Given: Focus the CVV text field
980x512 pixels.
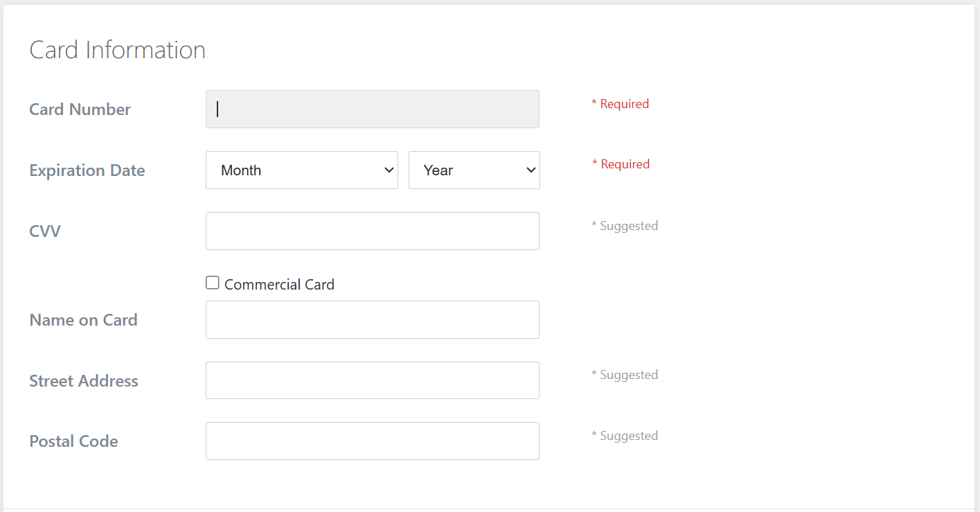Looking at the screenshot, I should coord(372,231).
